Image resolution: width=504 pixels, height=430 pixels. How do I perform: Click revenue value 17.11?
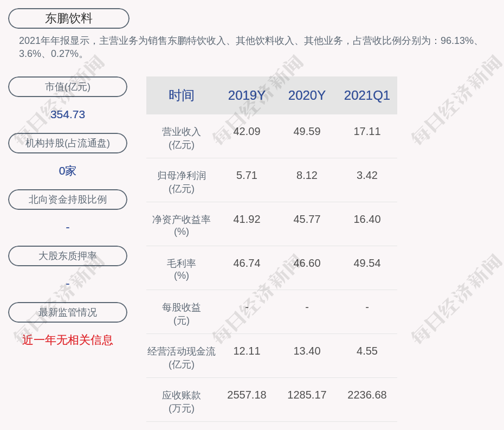click(367, 132)
